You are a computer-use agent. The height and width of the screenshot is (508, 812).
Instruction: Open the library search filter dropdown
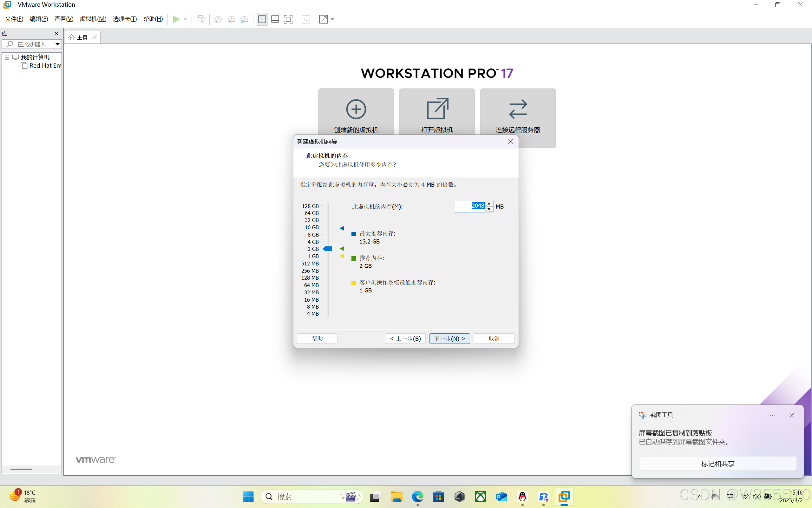pos(57,44)
